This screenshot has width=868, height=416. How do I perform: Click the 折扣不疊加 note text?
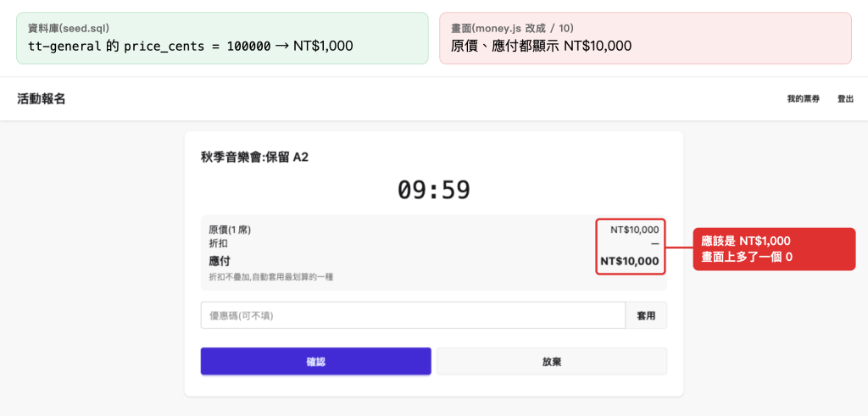270,277
